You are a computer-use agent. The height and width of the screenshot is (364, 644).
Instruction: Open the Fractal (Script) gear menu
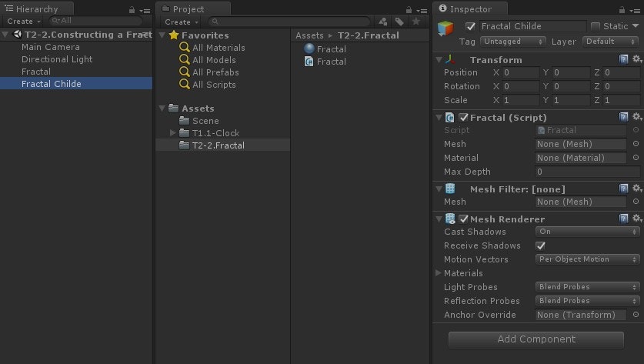coord(636,117)
